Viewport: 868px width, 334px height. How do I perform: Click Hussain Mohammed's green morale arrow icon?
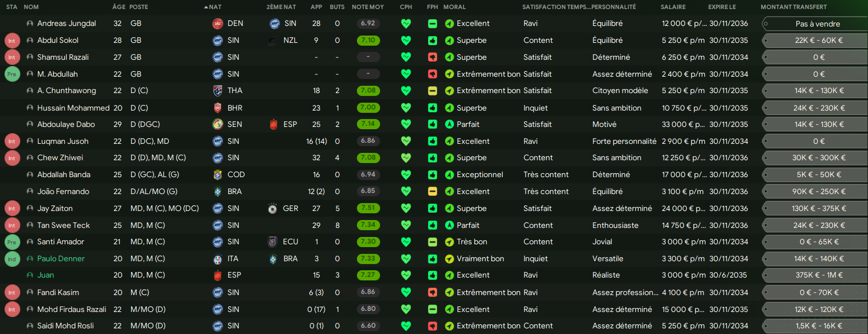[450, 108]
